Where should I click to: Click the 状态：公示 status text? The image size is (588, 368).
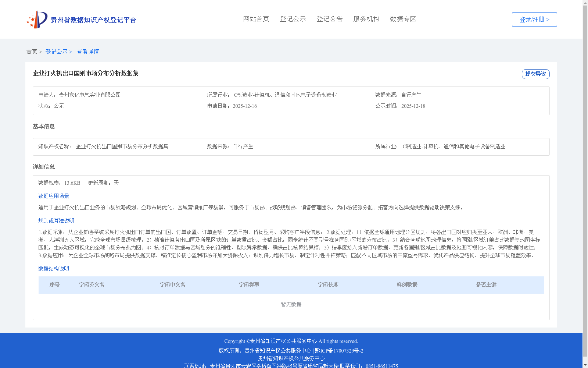coord(51,106)
